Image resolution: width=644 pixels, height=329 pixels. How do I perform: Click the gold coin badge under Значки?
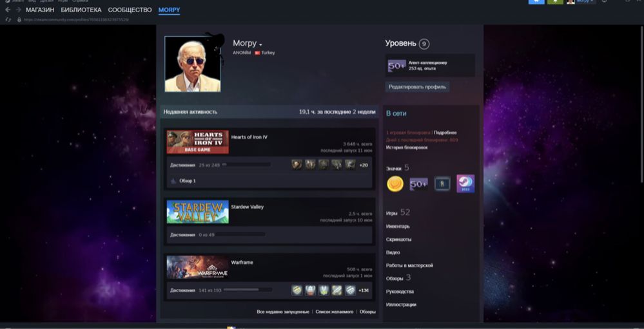point(395,184)
